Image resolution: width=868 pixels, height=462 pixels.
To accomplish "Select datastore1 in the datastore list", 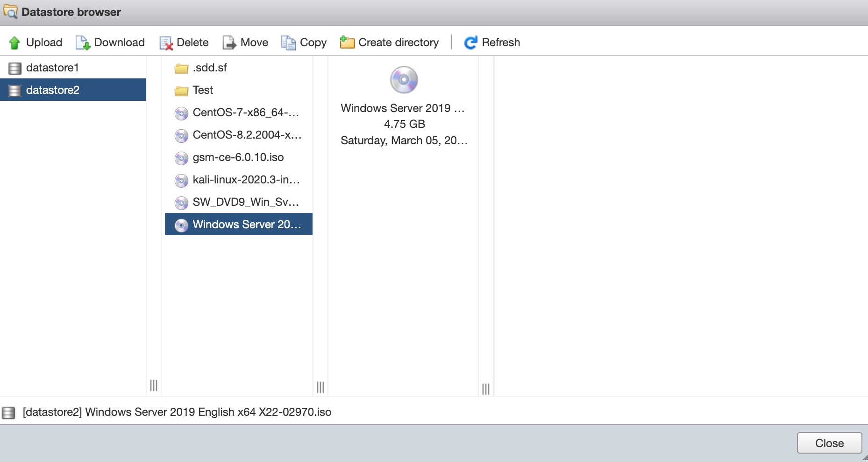I will (x=73, y=68).
